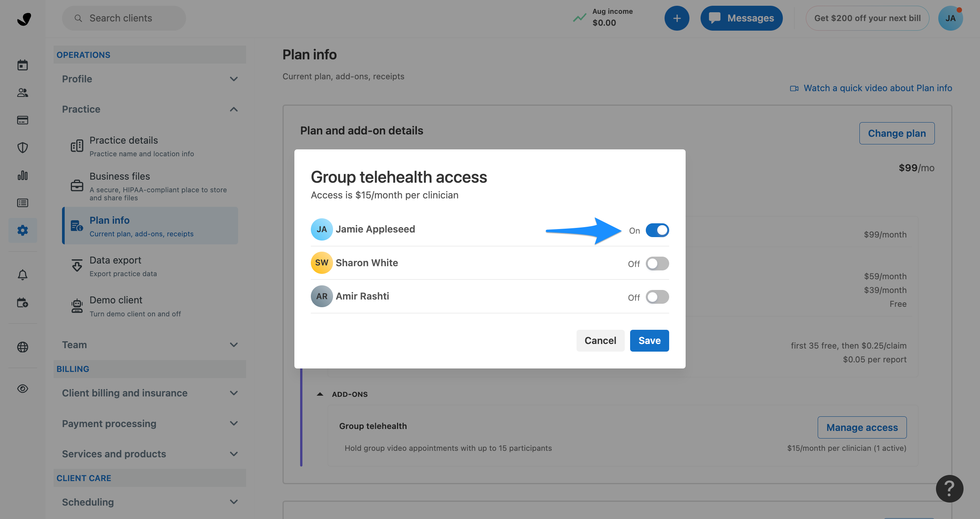Viewport: 980px width, 519px height.
Task: Watch a quick video about Plan info
Action: coord(877,88)
